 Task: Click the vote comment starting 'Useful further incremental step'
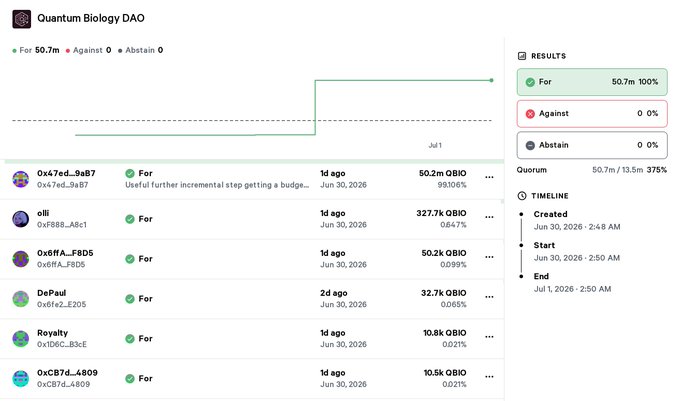(x=217, y=185)
